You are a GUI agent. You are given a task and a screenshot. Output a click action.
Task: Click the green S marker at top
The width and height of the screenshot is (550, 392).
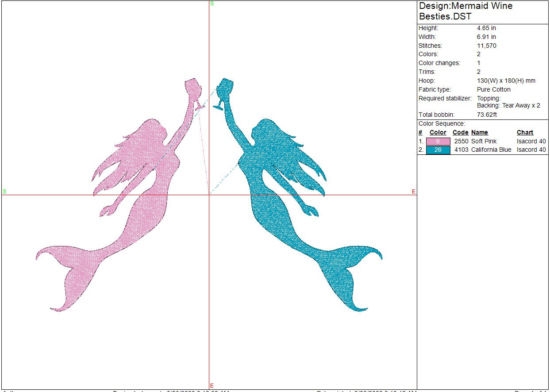[x=212, y=4]
